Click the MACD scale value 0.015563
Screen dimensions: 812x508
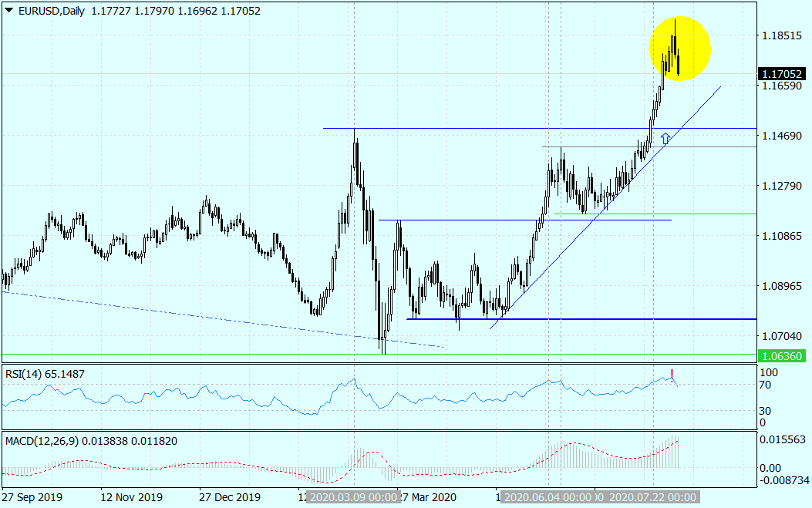(783, 439)
